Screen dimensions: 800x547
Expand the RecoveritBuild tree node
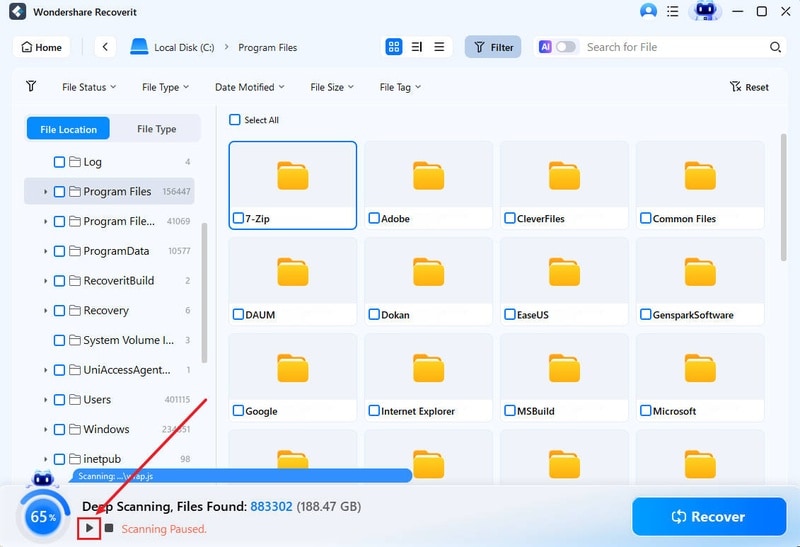[45, 281]
